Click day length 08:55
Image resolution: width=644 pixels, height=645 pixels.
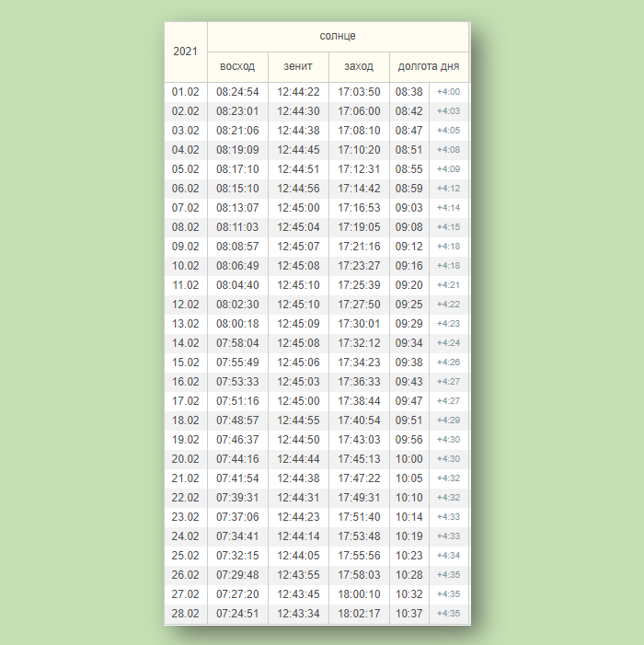(x=408, y=169)
